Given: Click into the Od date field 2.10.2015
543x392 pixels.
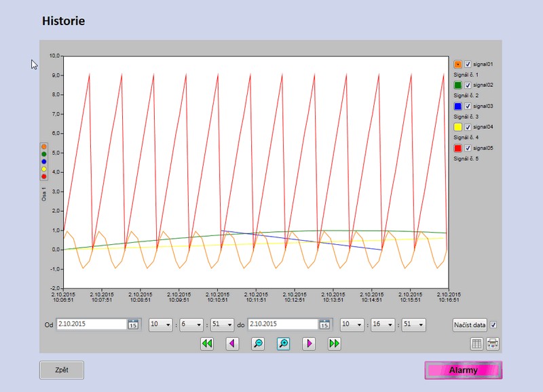Looking at the screenshot, I should (92, 324).
